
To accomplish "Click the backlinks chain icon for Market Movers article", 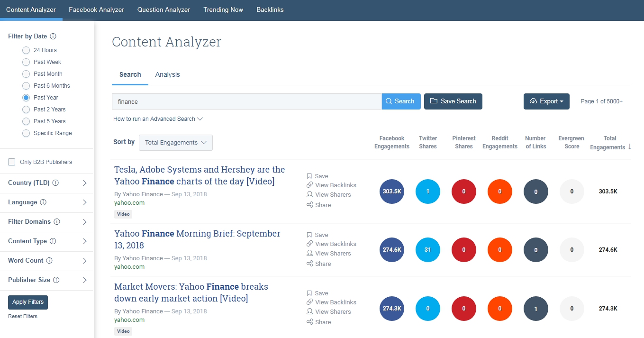I will [x=309, y=302].
